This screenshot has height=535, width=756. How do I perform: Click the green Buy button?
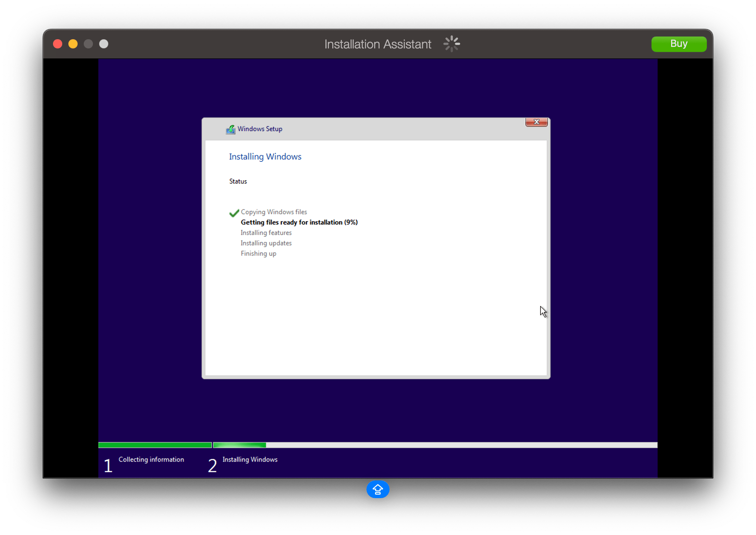(x=678, y=44)
